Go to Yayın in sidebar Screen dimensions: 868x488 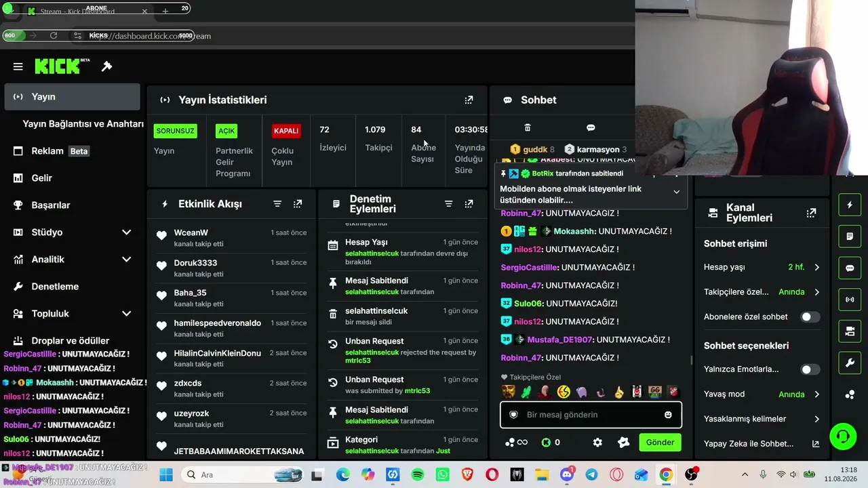coord(73,97)
